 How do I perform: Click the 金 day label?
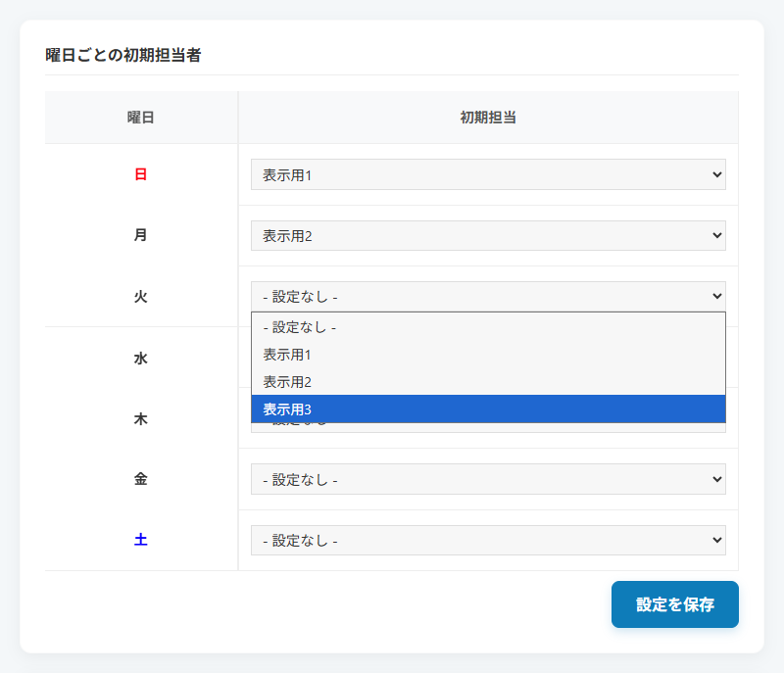(x=141, y=479)
